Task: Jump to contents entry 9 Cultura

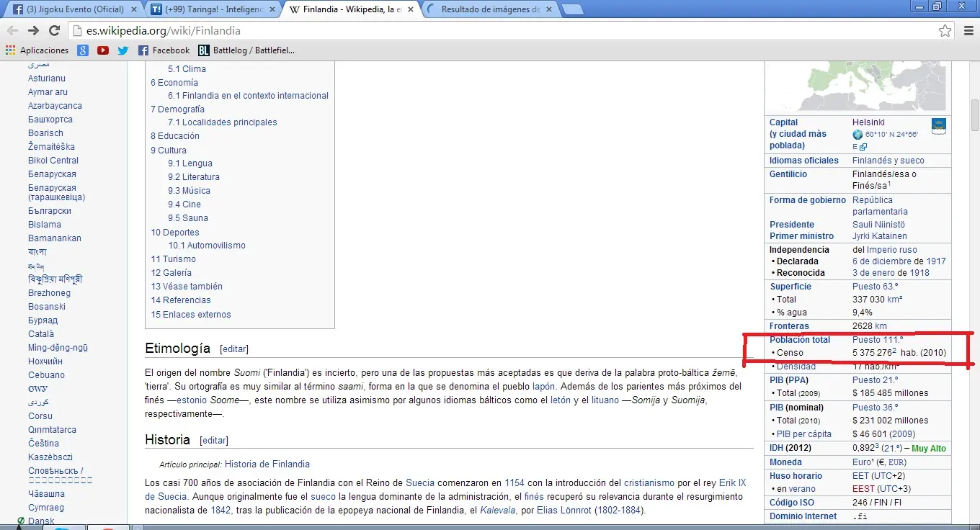Action: pyautogui.click(x=168, y=151)
